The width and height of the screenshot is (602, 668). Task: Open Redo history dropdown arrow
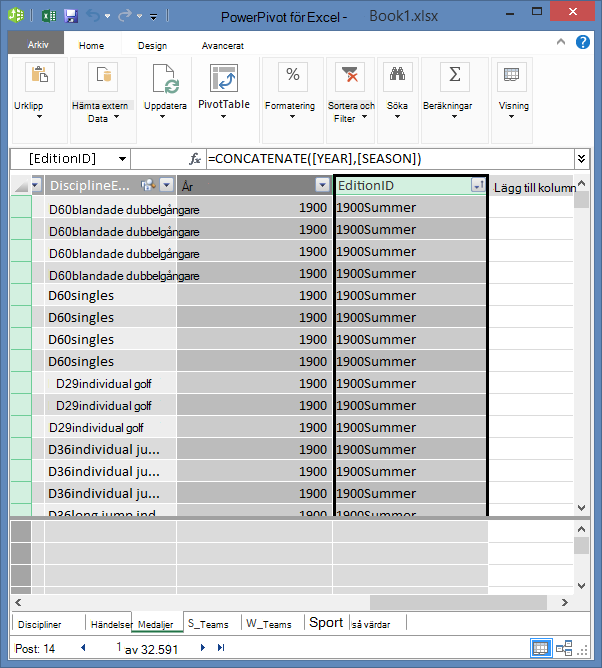point(139,16)
